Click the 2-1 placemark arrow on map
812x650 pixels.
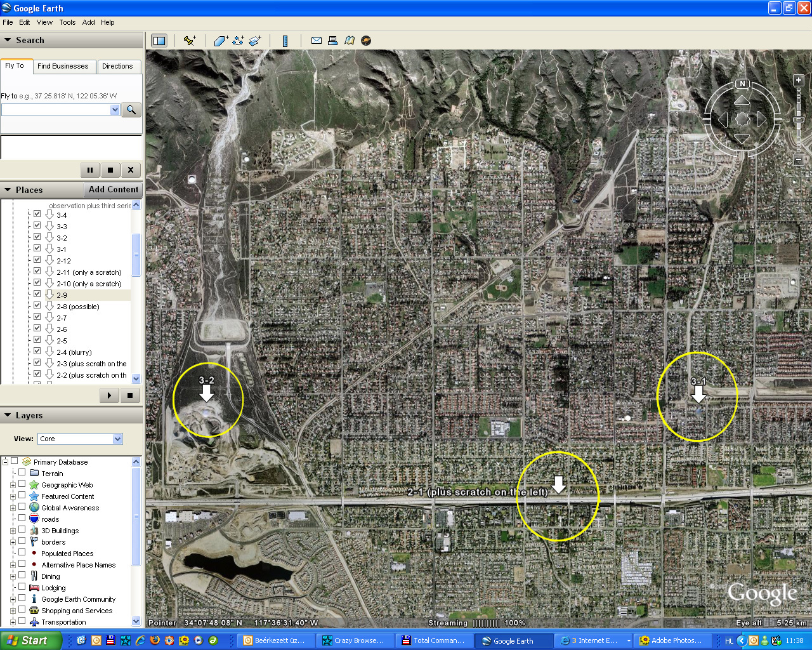(558, 485)
